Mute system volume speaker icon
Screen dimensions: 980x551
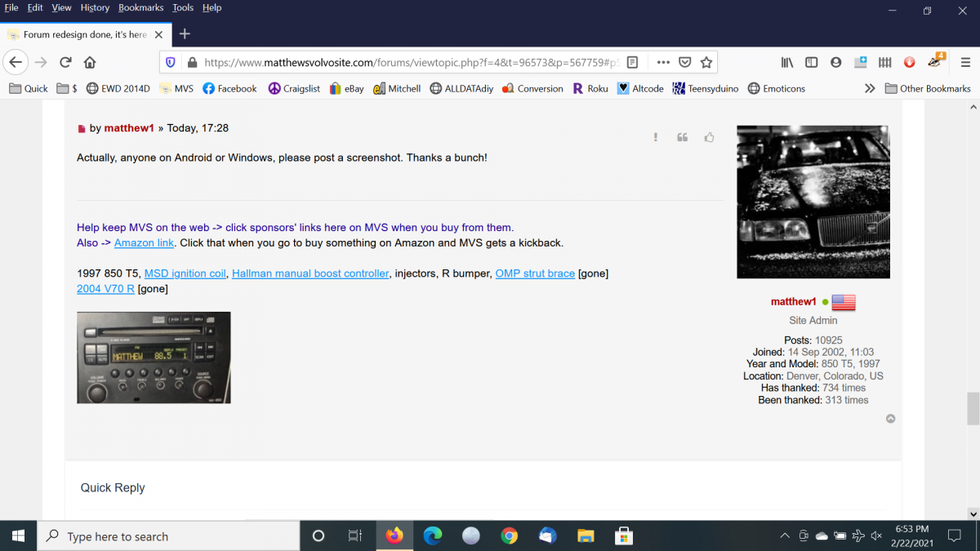click(x=876, y=535)
